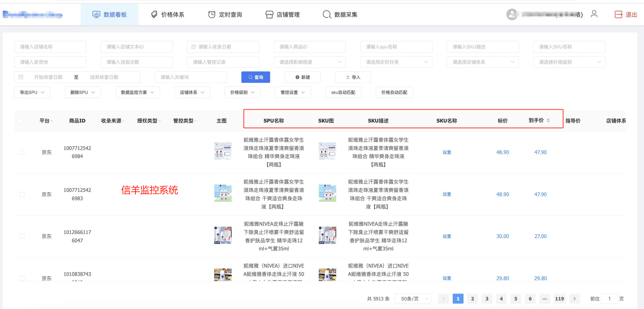The image size is (644, 309).
Task: Open SKU image of product 10077125426983
Action: point(327,193)
